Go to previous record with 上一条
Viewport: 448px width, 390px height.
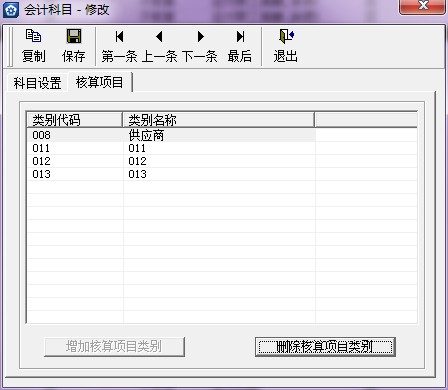pyautogui.click(x=159, y=46)
